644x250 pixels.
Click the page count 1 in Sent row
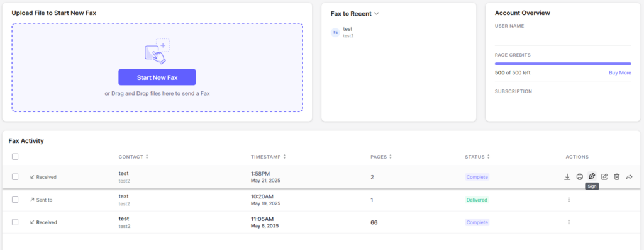pyautogui.click(x=372, y=200)
